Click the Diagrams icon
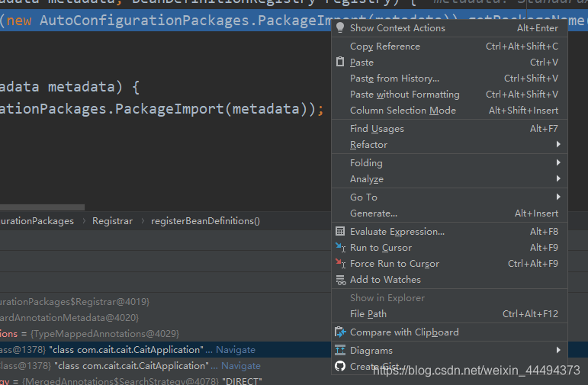Image resolution: width=588 pixels, height=385 pixels. coord(340,350)
